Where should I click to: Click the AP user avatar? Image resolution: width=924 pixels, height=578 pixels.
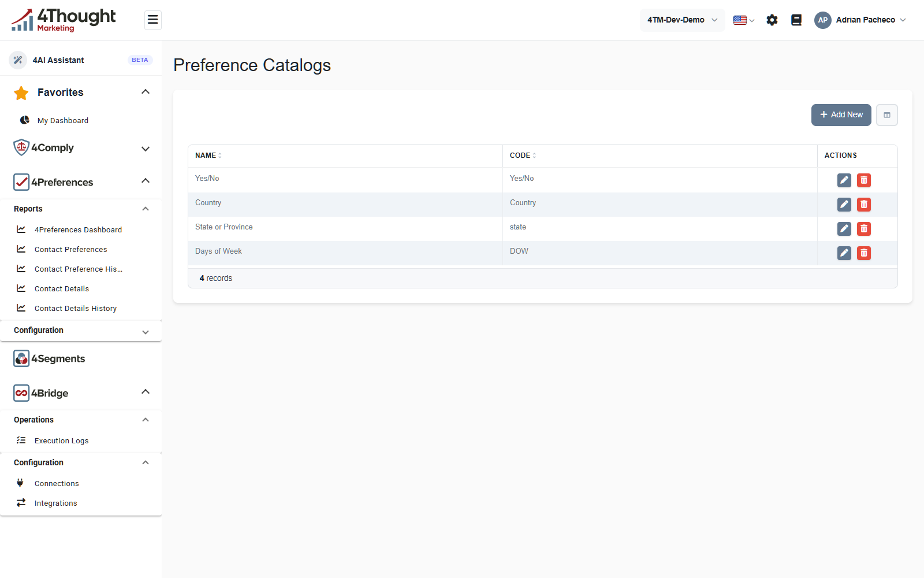tap(823, 20)
